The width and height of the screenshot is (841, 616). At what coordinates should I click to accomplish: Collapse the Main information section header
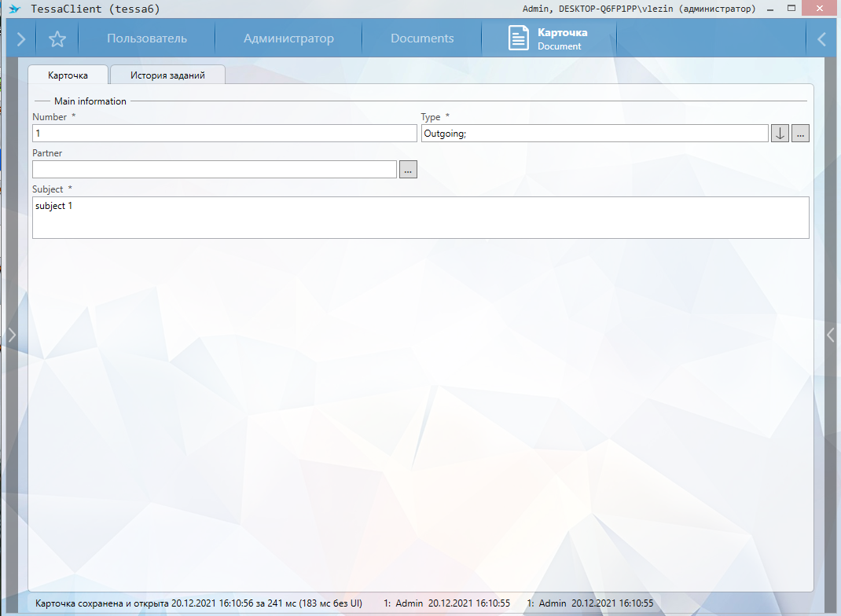pyautogui.click(x=90, y=101)
